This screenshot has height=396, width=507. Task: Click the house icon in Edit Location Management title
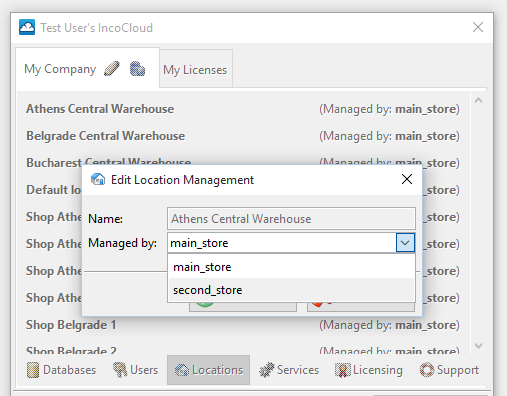(x=98, y=179)
